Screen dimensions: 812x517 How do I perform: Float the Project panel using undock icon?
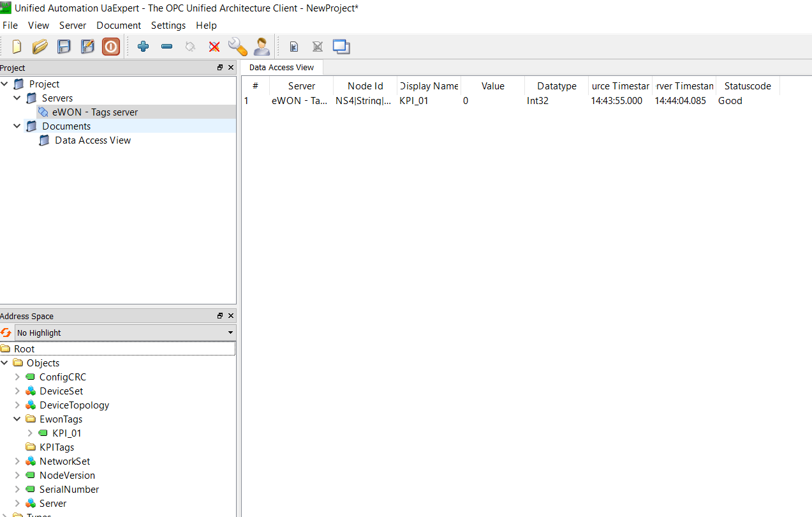coord(219,67)
